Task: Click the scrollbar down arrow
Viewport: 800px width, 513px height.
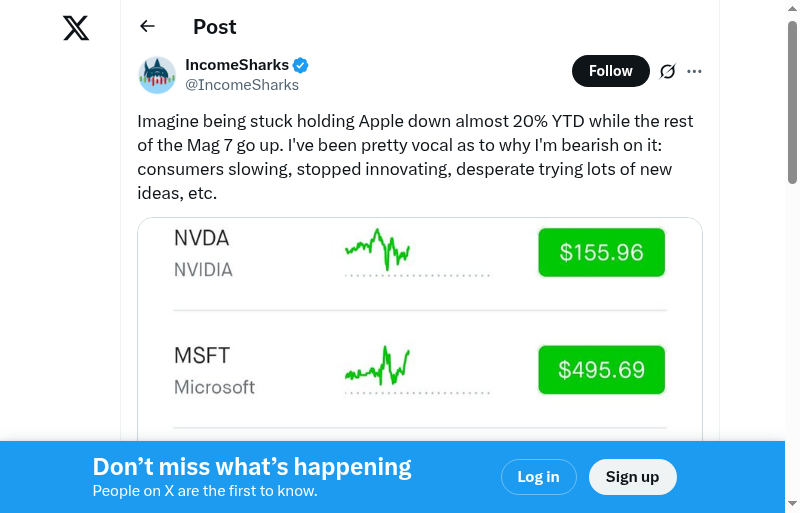Action: coord(792,504)
